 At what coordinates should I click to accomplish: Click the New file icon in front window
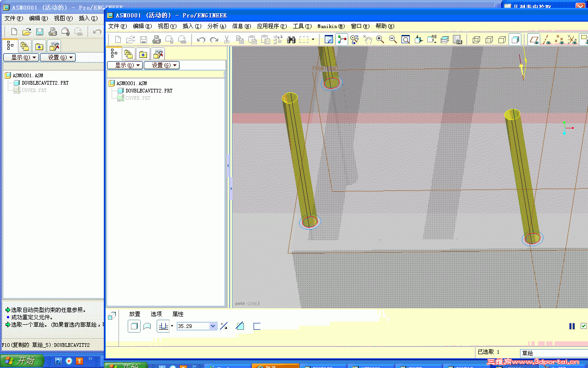point(118,40)
